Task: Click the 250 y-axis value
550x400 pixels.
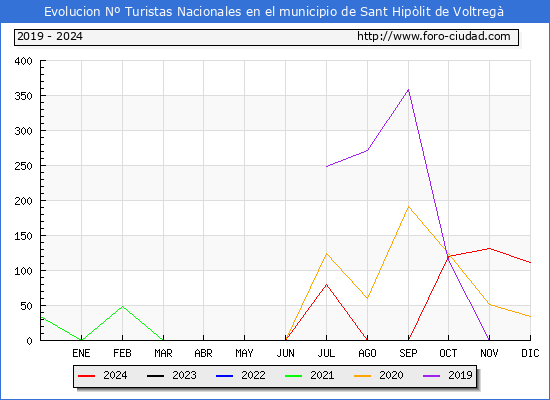Action: [x=23, y=166]
